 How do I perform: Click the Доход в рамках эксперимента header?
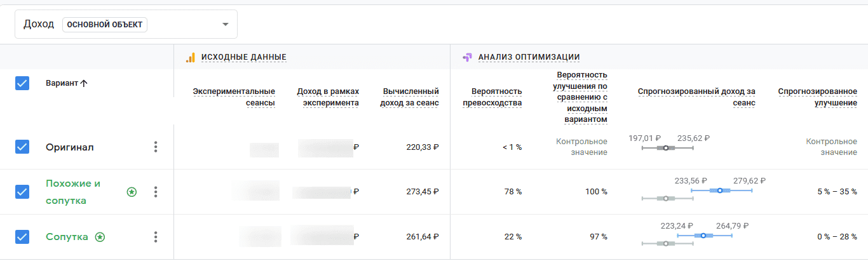point(328,97)
